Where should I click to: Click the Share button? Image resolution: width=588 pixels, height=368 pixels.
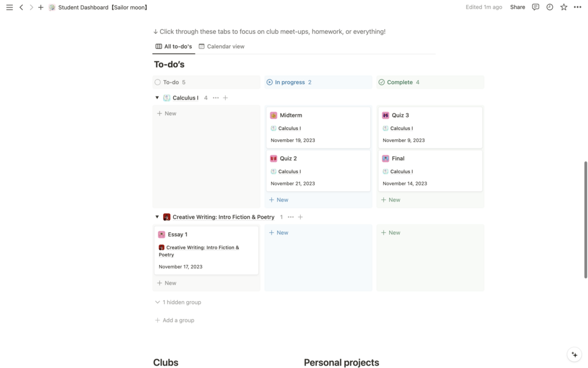517,8
